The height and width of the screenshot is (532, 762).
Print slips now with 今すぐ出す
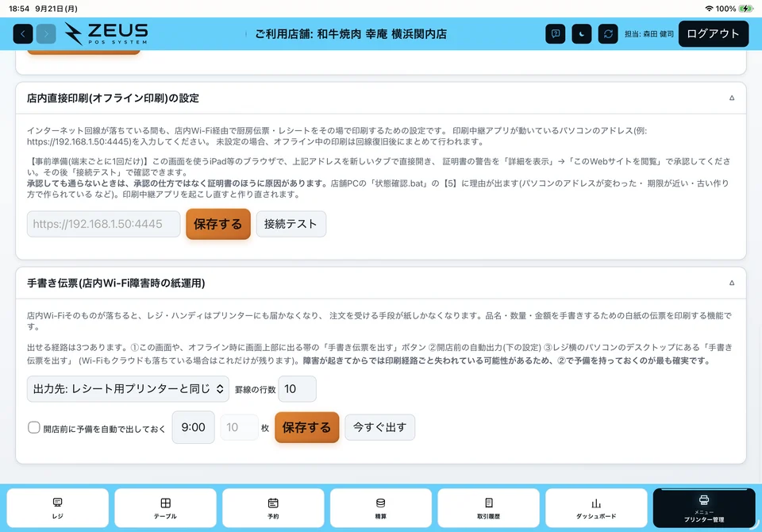(379, 427)
